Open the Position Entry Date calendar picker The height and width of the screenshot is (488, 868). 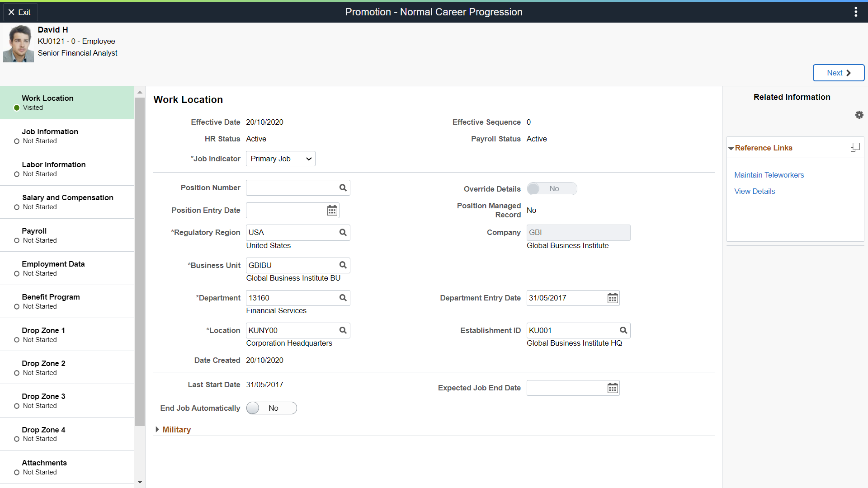(332, 211)
